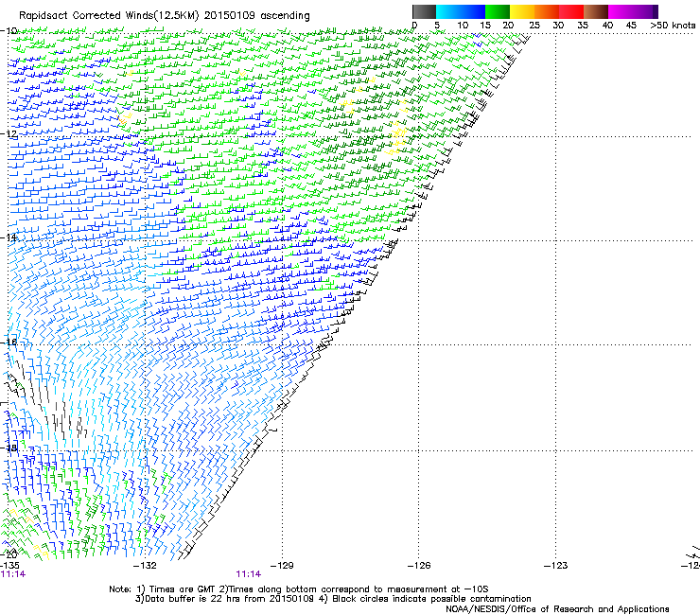Click the legend label '25'

pos(534,25)
